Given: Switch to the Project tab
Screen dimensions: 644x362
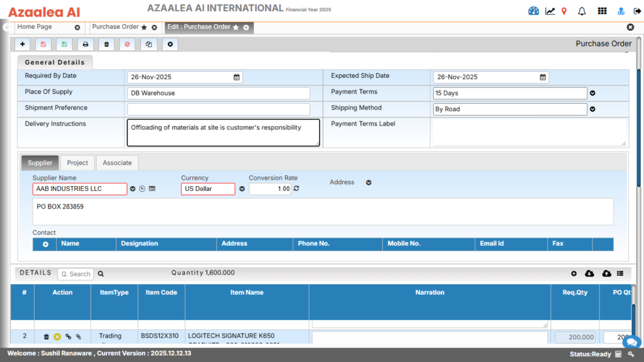Looking at the screenshot, I should pyautogui.click(x=77, y=162).
